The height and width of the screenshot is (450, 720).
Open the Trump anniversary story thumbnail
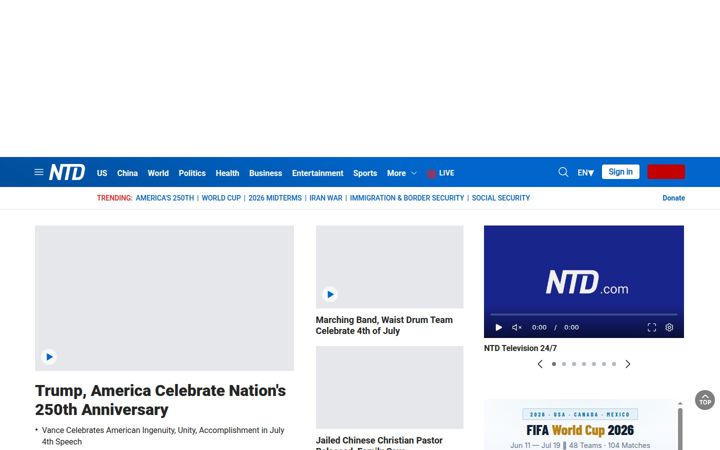click(x=164, y=298)
